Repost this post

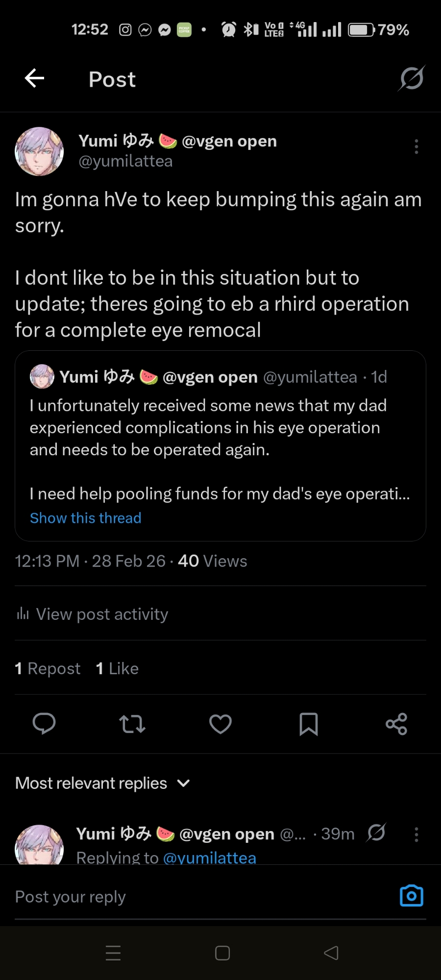(132, 724)
